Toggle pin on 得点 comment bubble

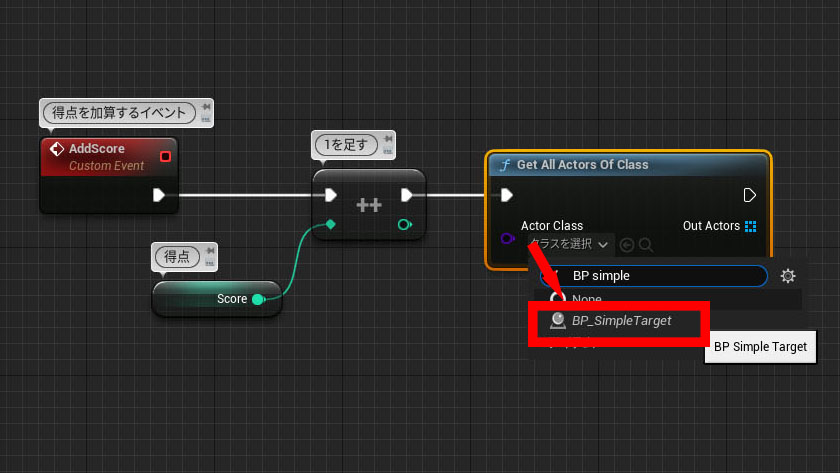210,251
